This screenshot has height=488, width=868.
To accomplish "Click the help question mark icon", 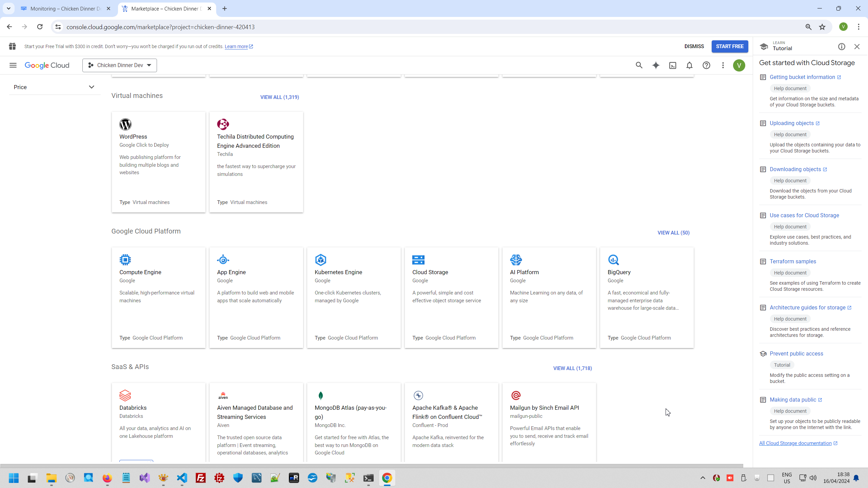I will pos(706,65).
